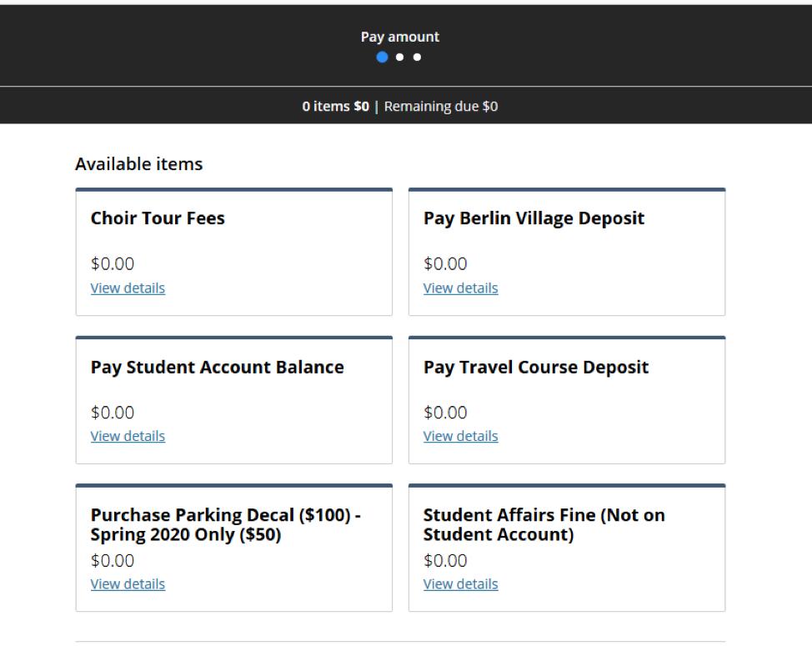View details for Pay Student Account Balance
This screenshot has height=646, width=812.
tap(128, 436)
